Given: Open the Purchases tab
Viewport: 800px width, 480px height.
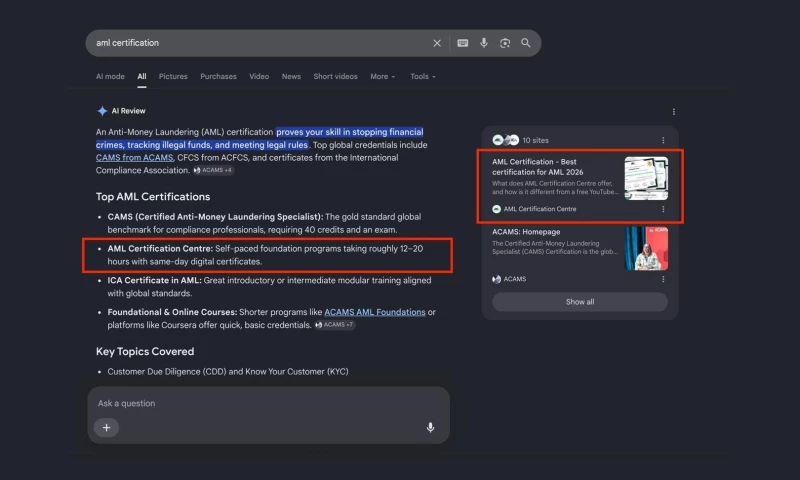Looking at the screenshot, I should click(218, 77).
